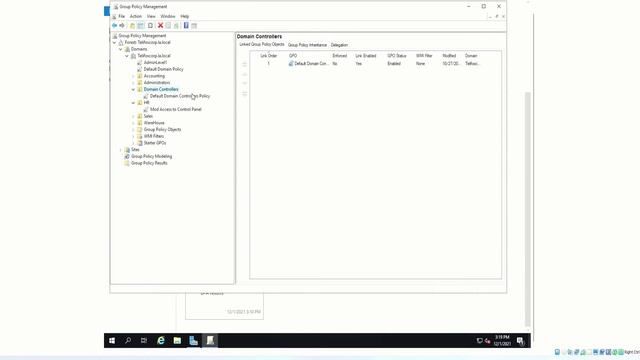This screenshot has height=360, width=640.
Task: Open File Explorer from the taskbar
Action: point(177,340)
